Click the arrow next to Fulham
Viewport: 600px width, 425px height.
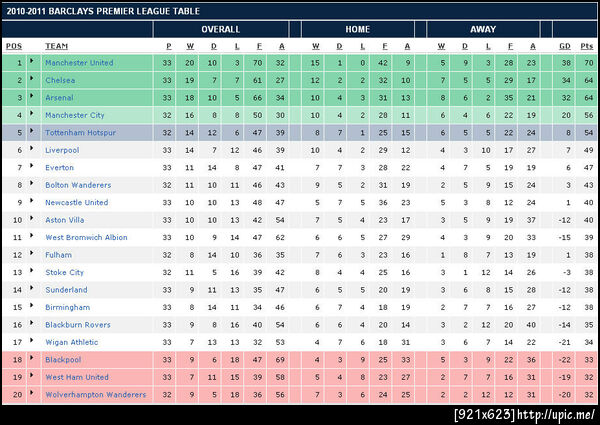point(32,255)
